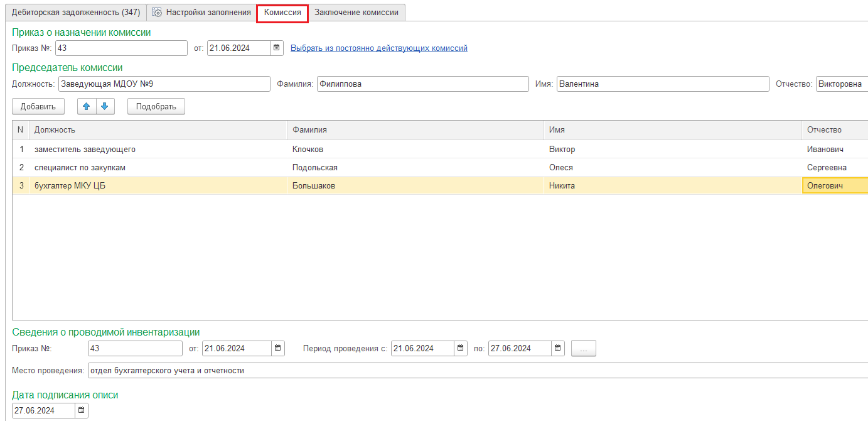Open the Настройки заполнения tab
The image size is (868, 421).
(x=201, y=13)
